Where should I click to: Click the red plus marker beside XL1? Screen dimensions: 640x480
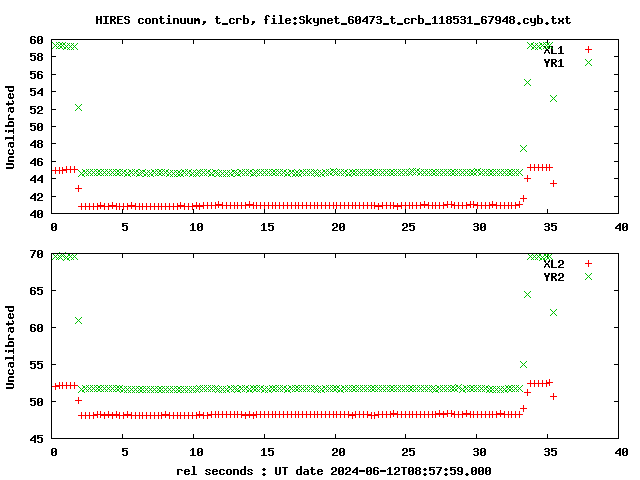(x=588, y=49)
